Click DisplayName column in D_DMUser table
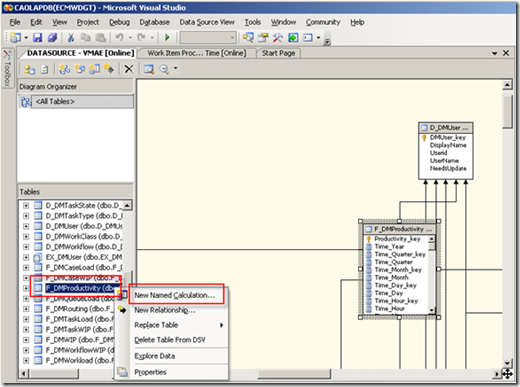 point(448,145)
